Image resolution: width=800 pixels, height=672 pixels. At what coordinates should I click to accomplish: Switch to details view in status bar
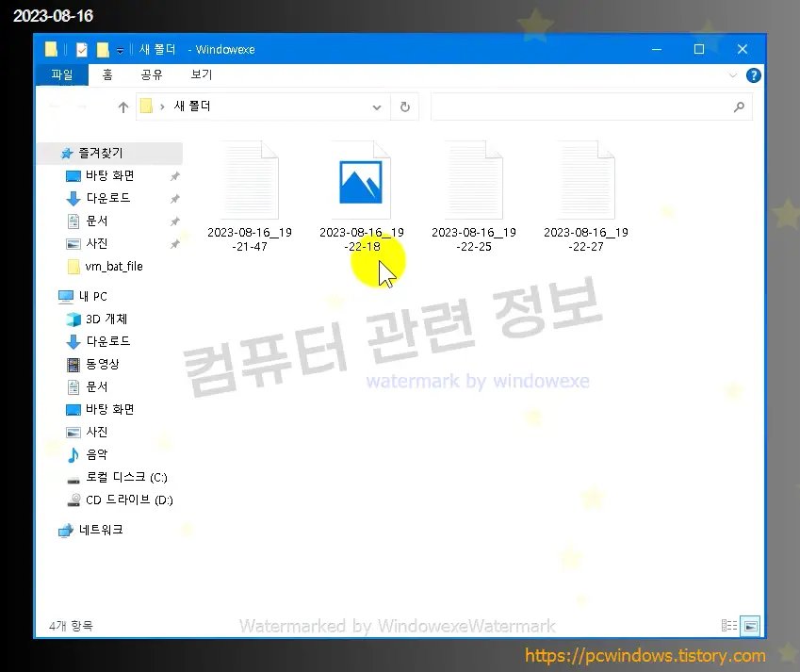click(729, 626)
